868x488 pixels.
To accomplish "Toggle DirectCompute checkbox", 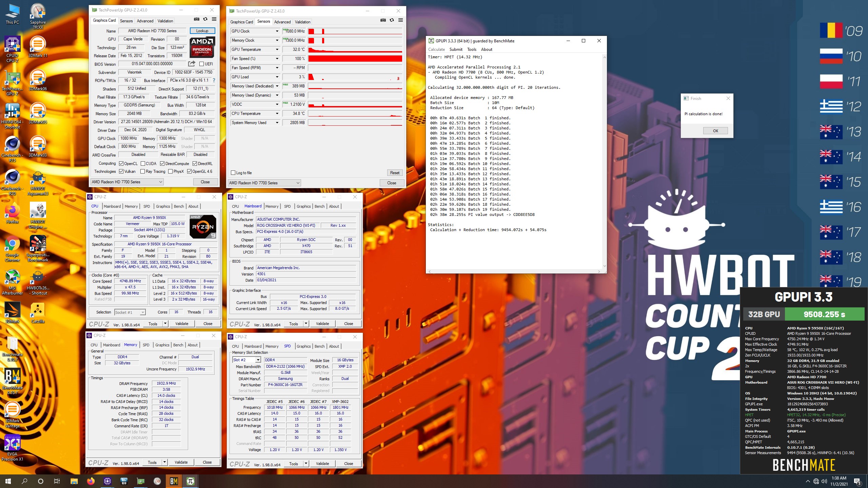I will click(x=162, y=164).
